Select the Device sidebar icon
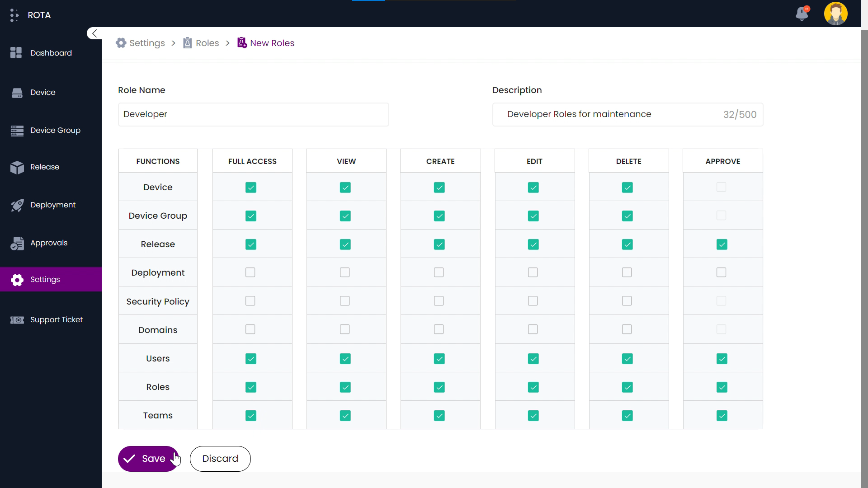Image resolution: width=868 pixels, height=488 pixels. [x=17, y=92]
